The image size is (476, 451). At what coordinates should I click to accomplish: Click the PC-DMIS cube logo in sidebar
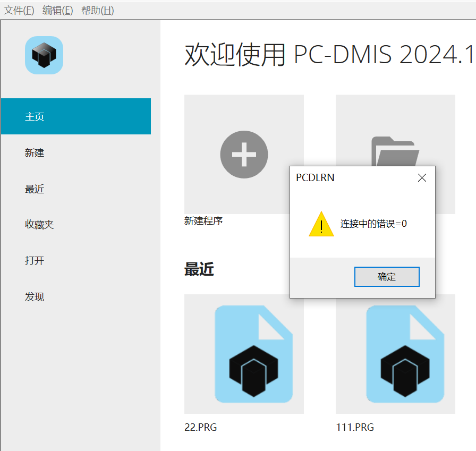pos(44,55)
